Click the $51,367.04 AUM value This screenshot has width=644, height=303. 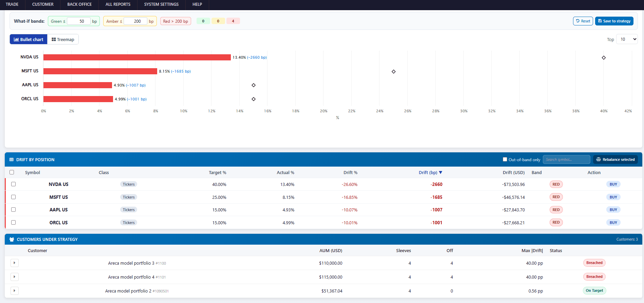pos(332,291)
